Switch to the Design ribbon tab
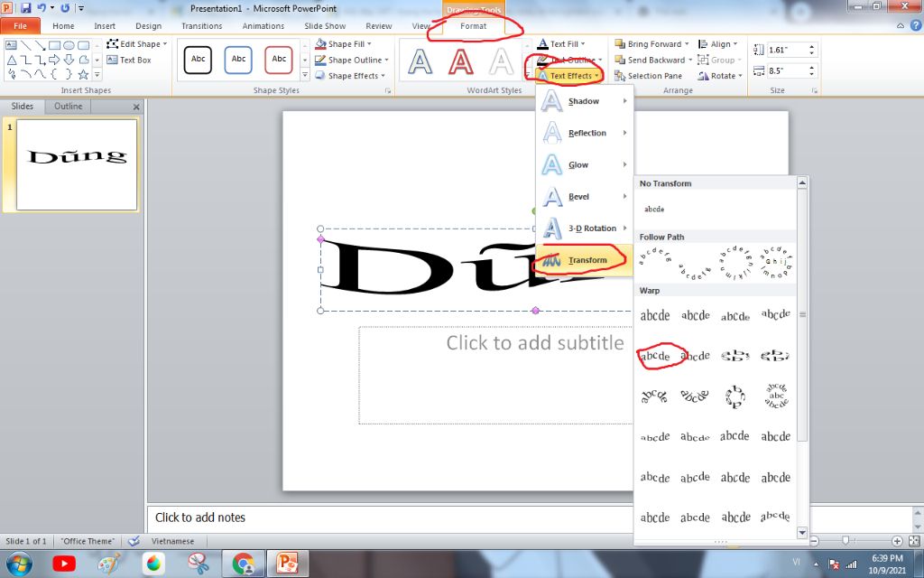This screenshot has height=578, width=924. coord(148,26)
